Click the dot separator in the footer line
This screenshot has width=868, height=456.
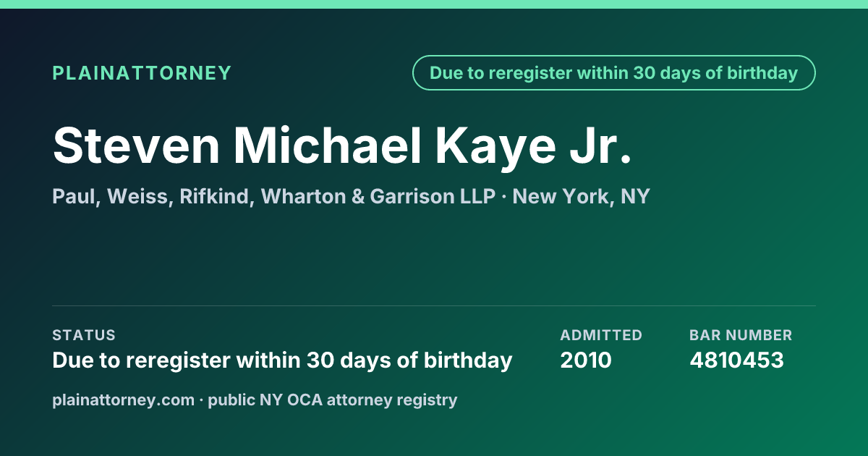coord(202,400)
